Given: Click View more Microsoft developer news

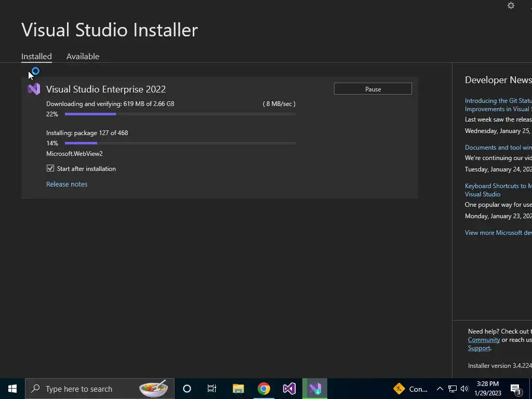Looking at the screenshot, I should (x=498, y=233).
